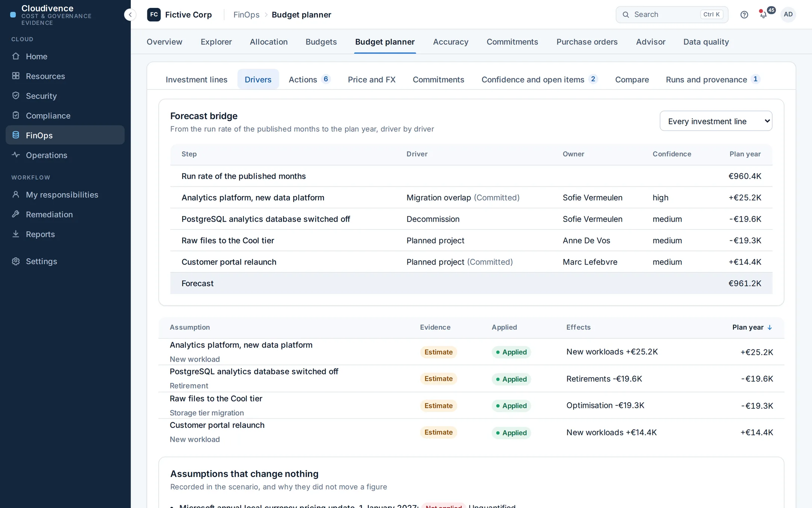Click the Security shield icon
This screenshot has width=812, height=508.
click(x=16, y=96)
